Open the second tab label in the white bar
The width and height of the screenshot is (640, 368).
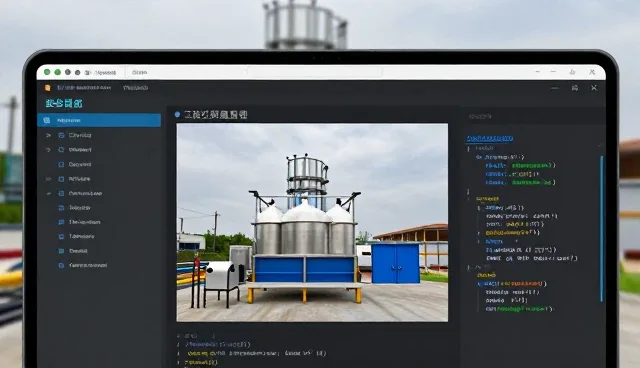click(x=140, y=73)
